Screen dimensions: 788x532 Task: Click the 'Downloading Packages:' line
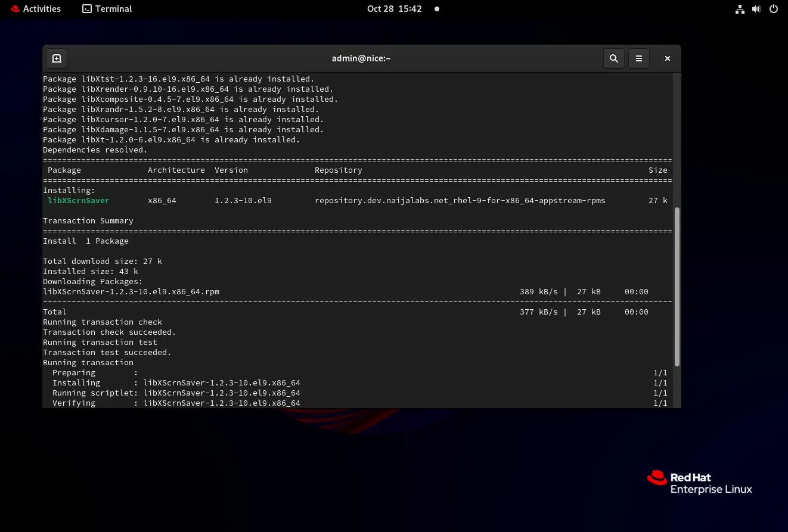(x=93, y=282)
